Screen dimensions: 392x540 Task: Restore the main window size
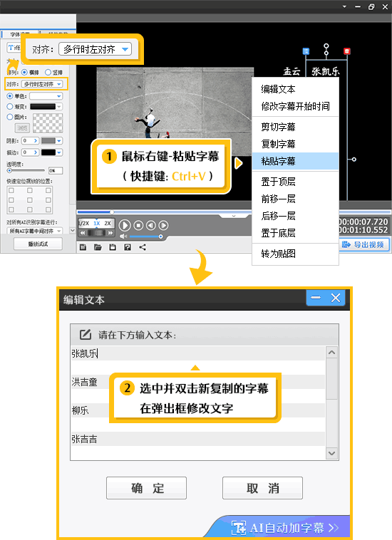tap(371, 6)
